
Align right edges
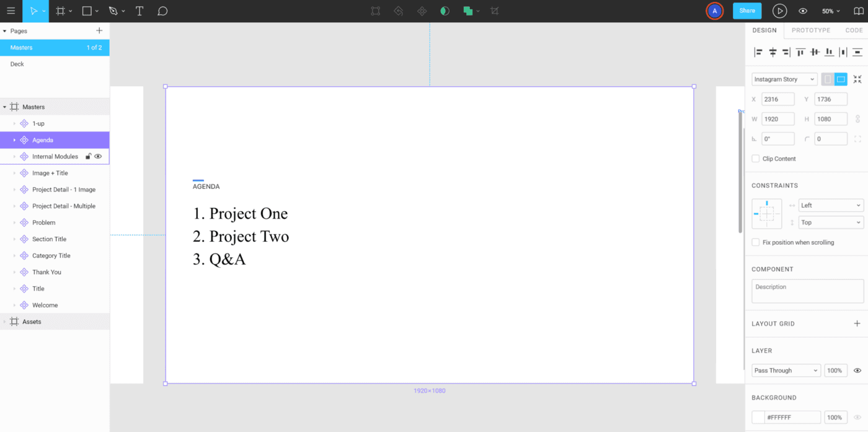tap(786, 53)
